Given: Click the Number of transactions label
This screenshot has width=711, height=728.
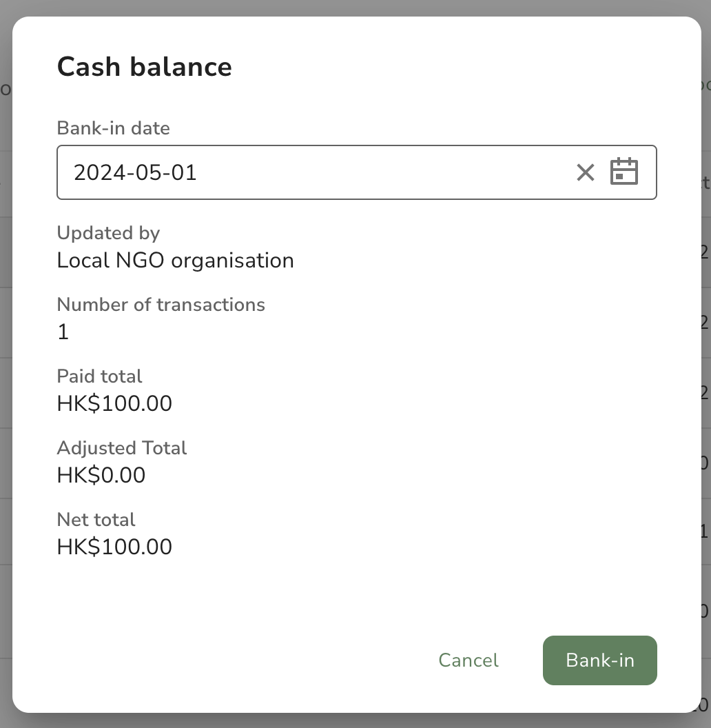Looking at the screenshot, I should [161, 305].
